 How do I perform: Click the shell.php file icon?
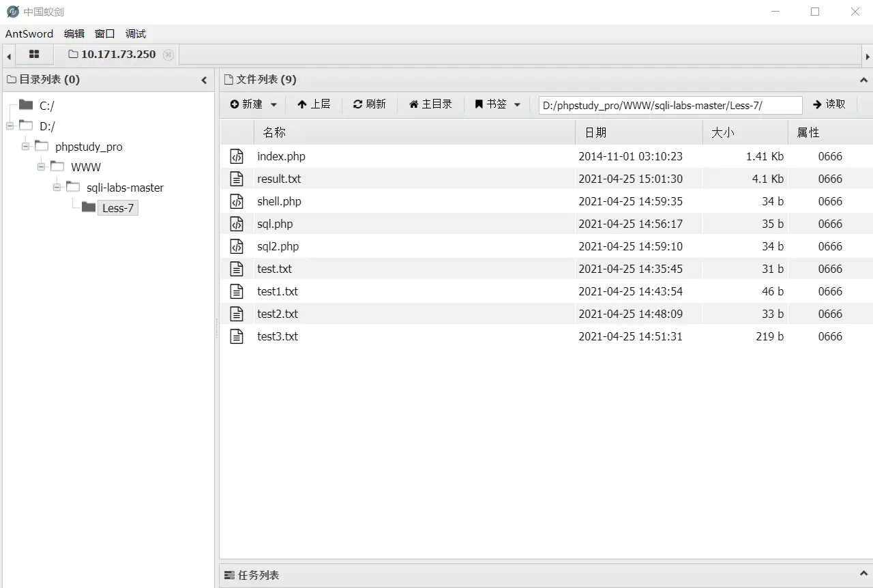[237, 201]
